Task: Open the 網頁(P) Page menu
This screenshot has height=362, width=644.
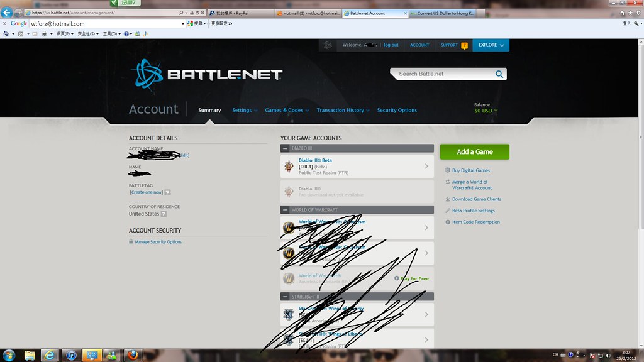Action: pyautogui.click(x=65, y=34)
